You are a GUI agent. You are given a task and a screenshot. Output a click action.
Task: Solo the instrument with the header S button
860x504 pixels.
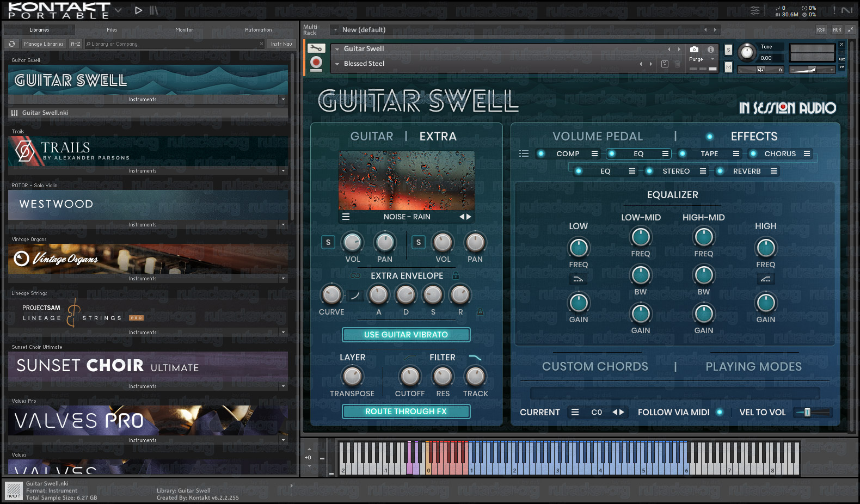click(728, 50)
